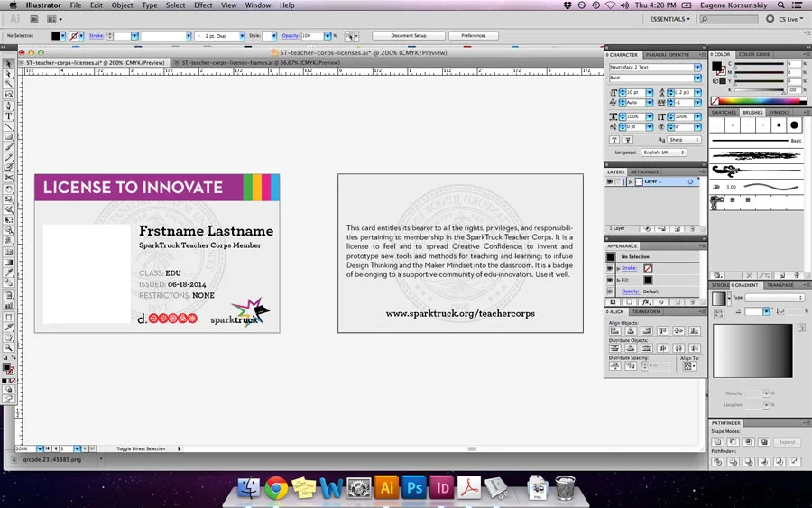Open the anti-aliasing dropdown showing Sharp
Screen dimensions: 812x508
coord(685,141)
